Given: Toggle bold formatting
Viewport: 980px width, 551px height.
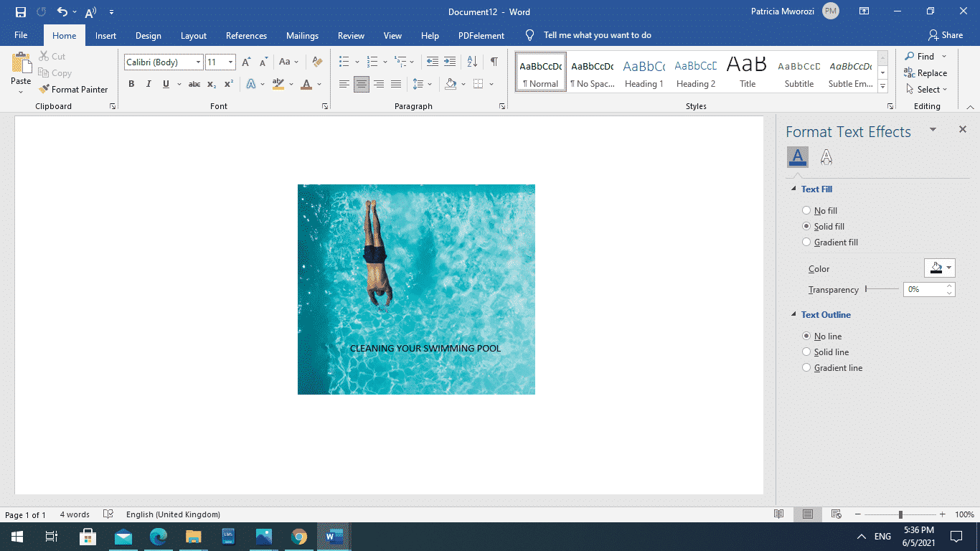Looking at the screenshot, I should click(131, 84).
